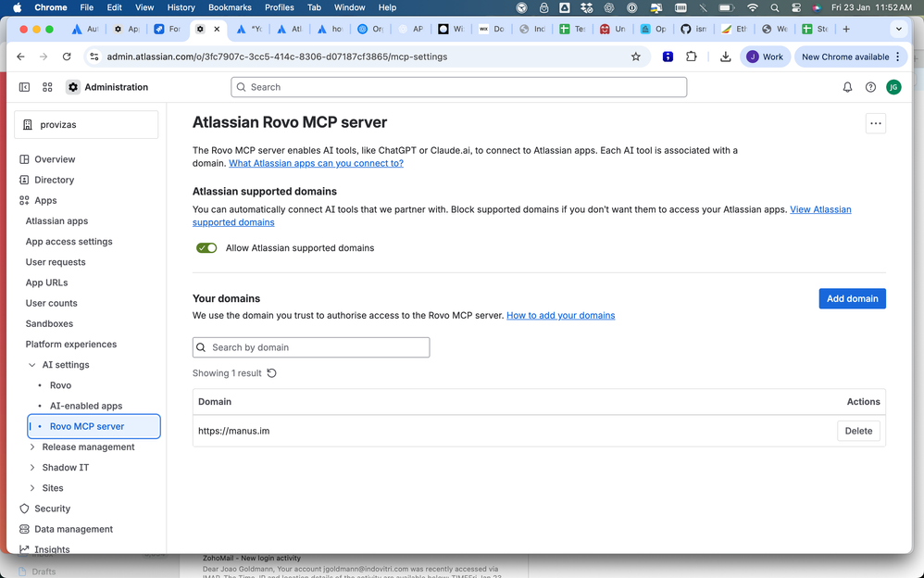Image resolution: width=924 pixels, height=578 pixels.
Task: Open App URLs
Action: click(x=46, y=283)
